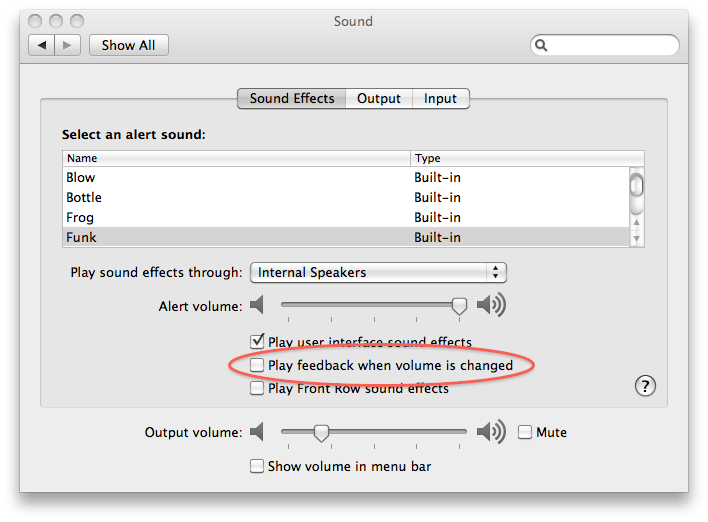The width and height of the screenshot is (708, 522).
Task: Click the Type column header
Action: [527, 158]
